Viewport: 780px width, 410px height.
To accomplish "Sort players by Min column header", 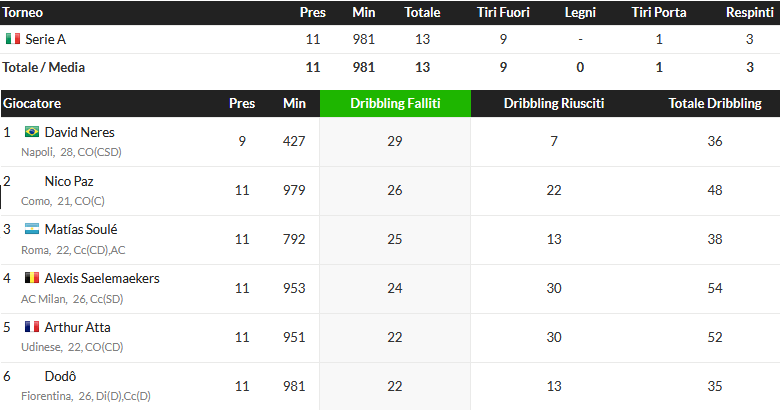I will [x=294, y=103].
